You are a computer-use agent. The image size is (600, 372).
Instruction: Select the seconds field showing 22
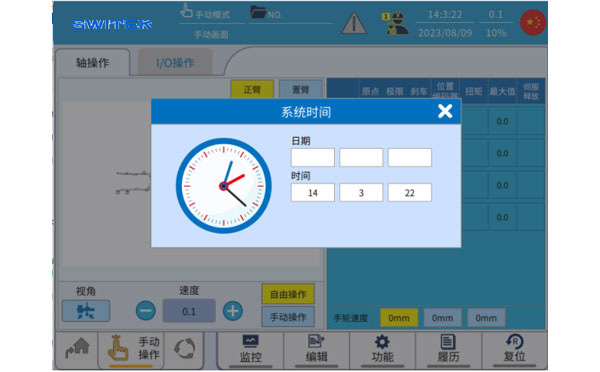tap(409, 193)
